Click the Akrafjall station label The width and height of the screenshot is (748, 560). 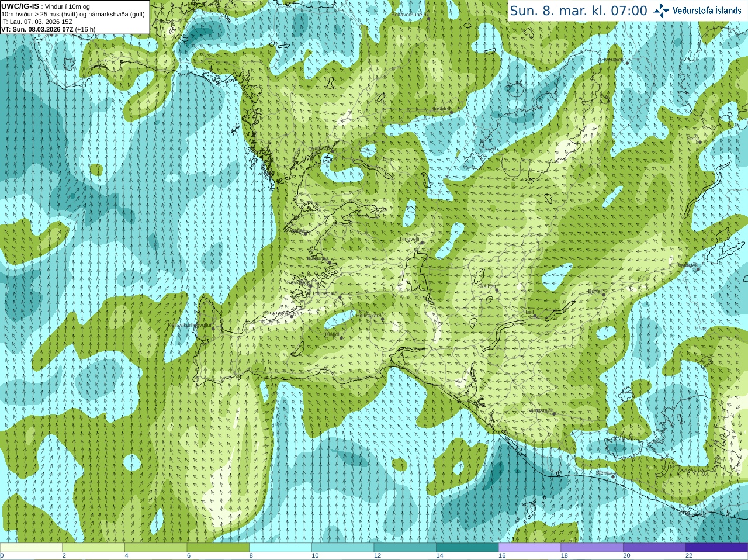coord(295,230)
